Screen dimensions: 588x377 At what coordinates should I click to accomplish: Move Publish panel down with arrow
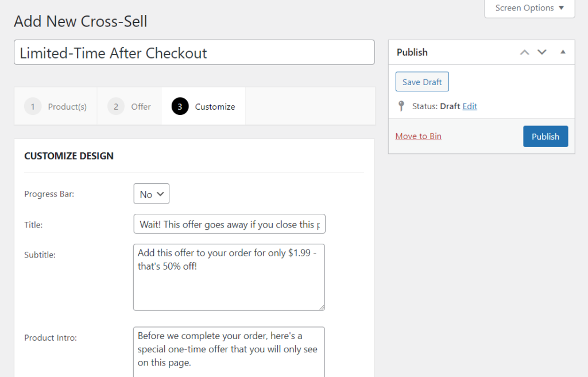tap(541, 52)
